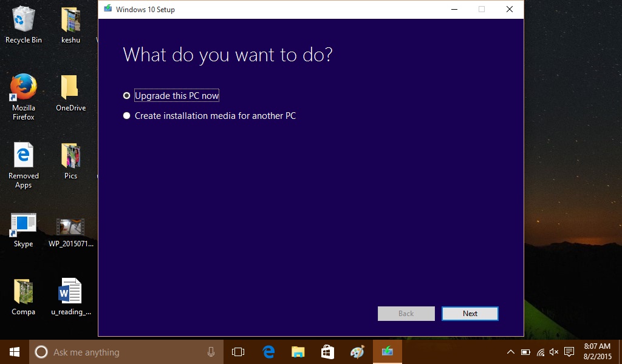The image size is (622, 364).
Task: Click the battery status tray icon
Action: [525, 352]
